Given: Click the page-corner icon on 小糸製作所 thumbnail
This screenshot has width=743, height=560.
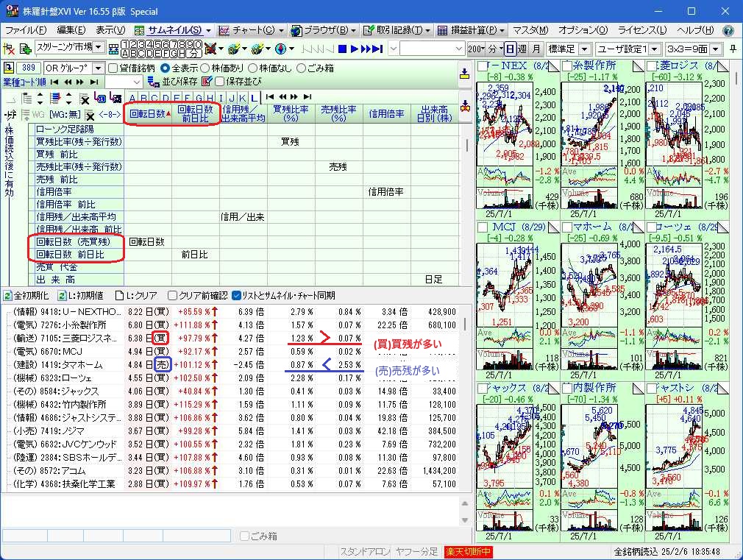Looking at the screenshot, I should click(x=638, y=66).
